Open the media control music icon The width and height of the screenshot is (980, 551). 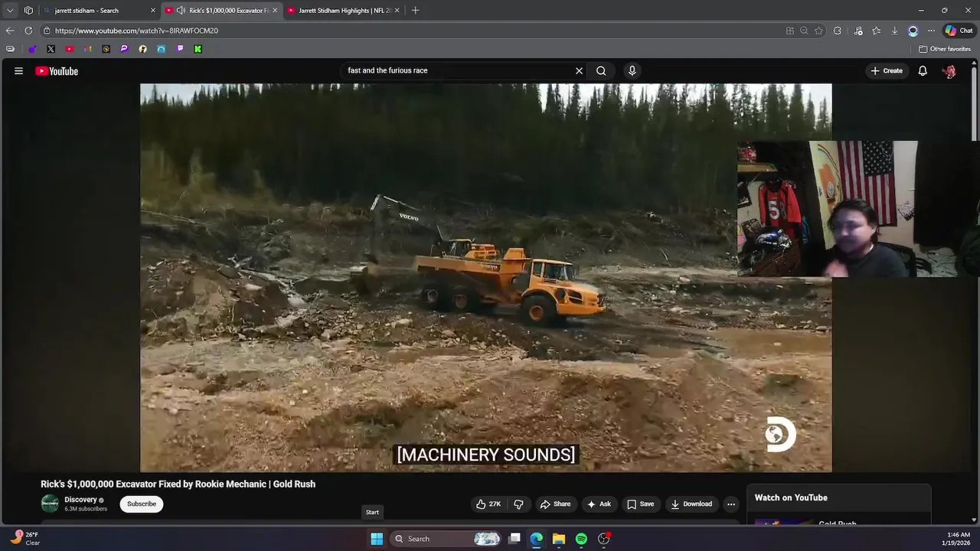857,31
